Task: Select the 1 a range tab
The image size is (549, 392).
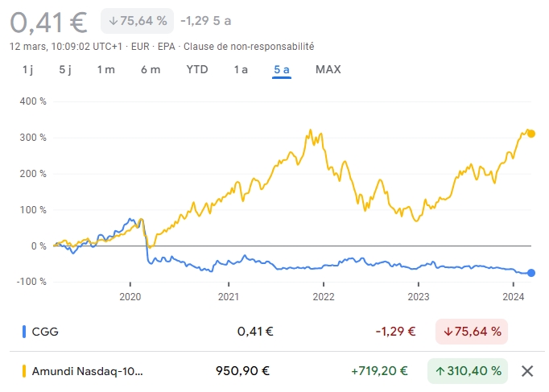Action: pyautogui.click(x=241, y=69)
